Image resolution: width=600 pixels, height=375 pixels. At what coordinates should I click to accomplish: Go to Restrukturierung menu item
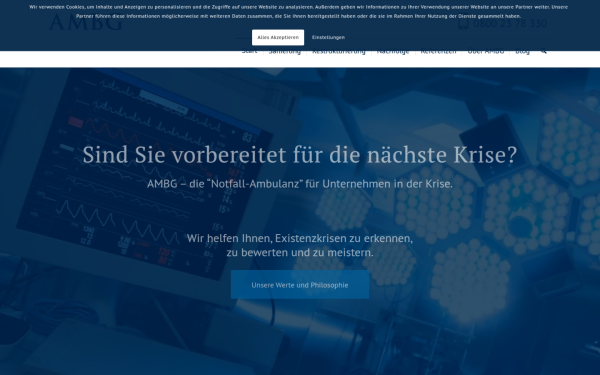pos(339,52)
